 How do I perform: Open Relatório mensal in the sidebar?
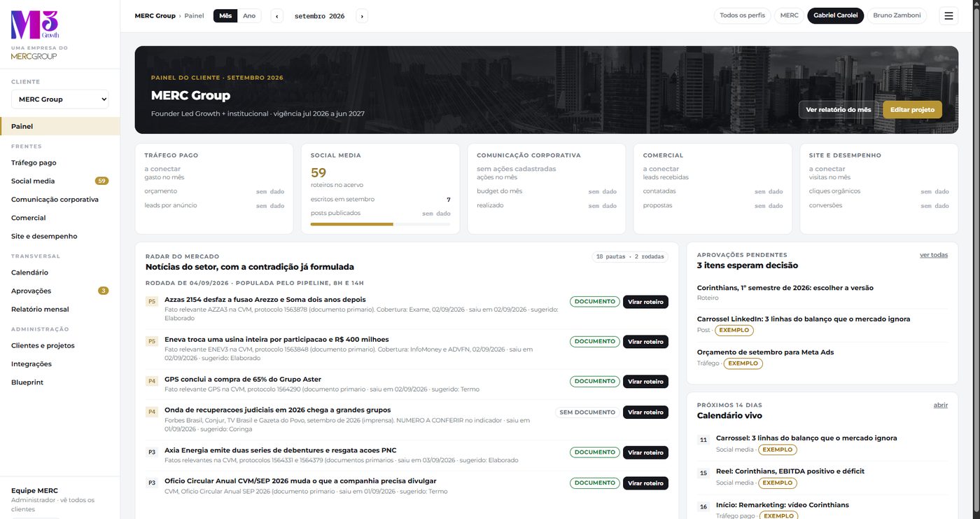click(x=59, y=309)
